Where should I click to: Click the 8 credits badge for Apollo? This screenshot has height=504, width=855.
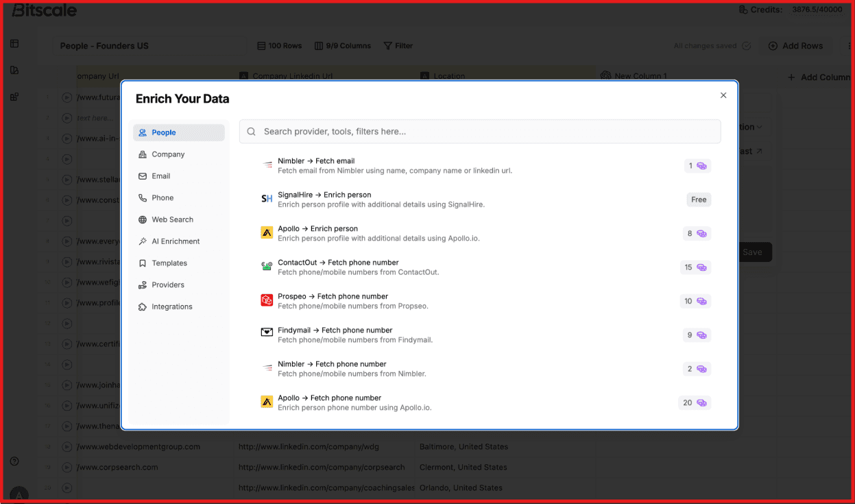[x=697, y=233]
